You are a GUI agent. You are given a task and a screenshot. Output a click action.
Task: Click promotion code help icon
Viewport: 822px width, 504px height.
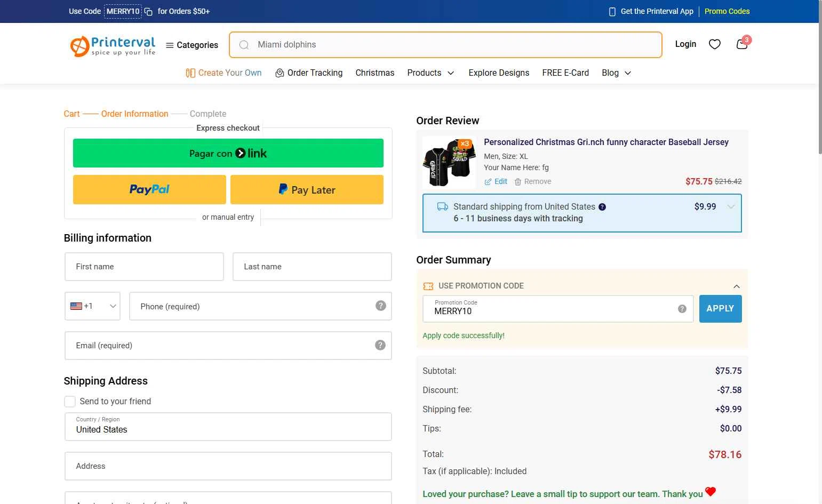pyautogui.click(x=682, y=309)
